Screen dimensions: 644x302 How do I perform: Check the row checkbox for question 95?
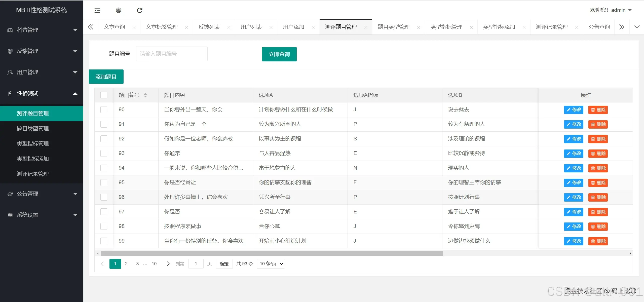[x=104, y=182]
